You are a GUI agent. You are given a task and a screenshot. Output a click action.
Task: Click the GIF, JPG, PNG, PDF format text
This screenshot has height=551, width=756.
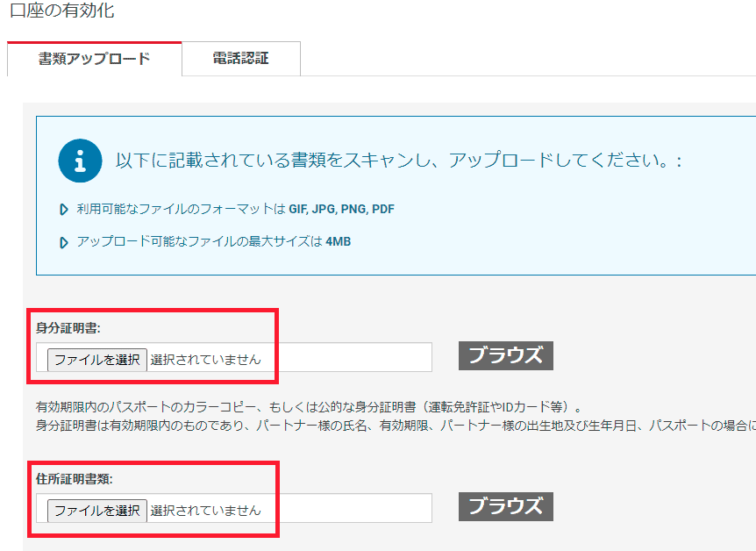coord(341,210)
